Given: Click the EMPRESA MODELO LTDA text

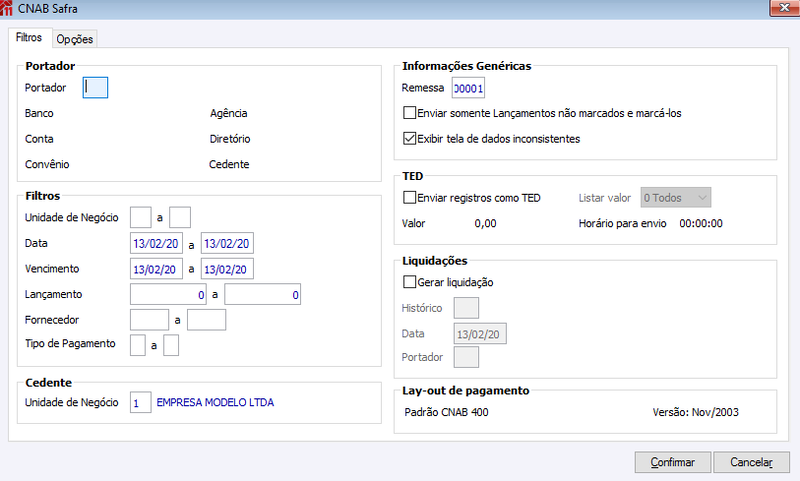Looking at the screenshot, I should [x=215, y=402].
